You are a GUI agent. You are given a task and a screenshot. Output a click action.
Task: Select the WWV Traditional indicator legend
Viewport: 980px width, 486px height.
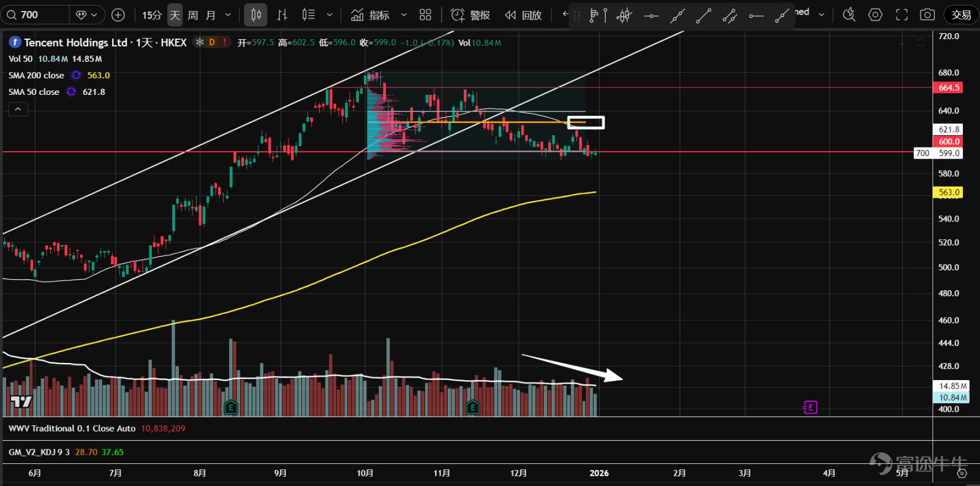(72, 428)
